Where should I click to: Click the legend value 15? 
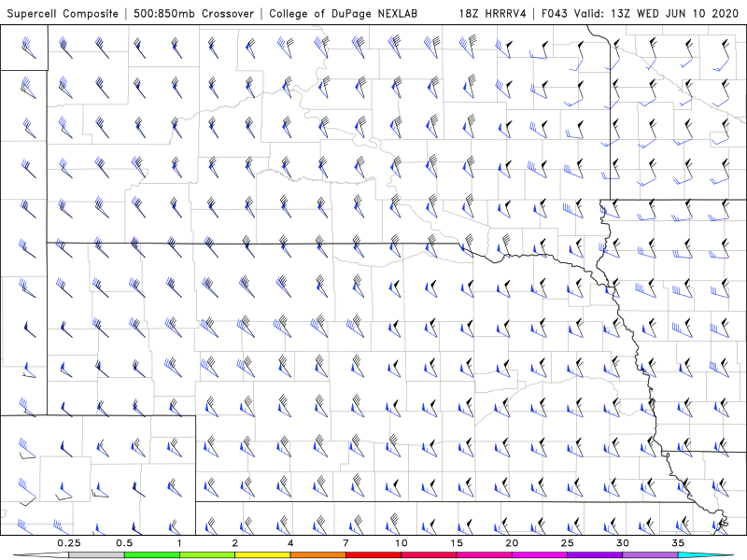tap(457, 543)
